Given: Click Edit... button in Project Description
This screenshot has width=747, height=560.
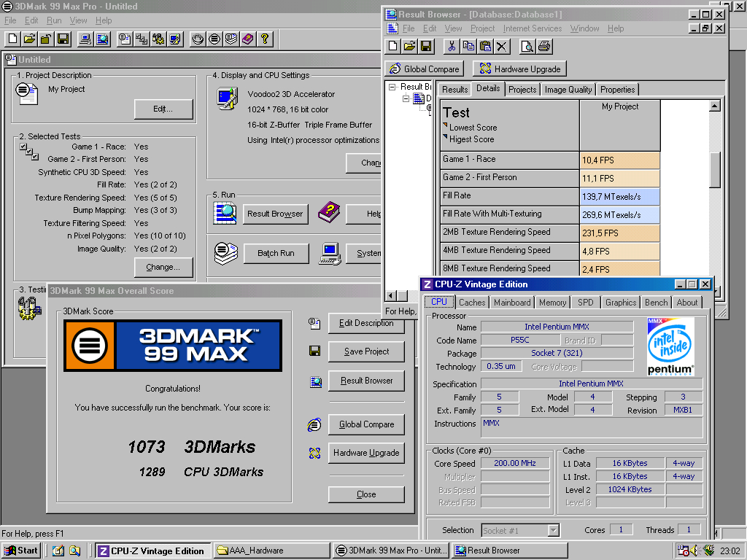Looking at the screenshot, I should (x=163, y=109).
